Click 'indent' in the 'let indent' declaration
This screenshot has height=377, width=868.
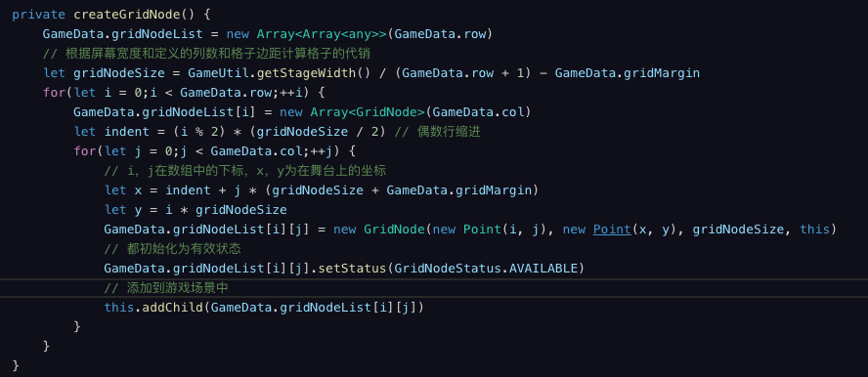pos(127,132)
